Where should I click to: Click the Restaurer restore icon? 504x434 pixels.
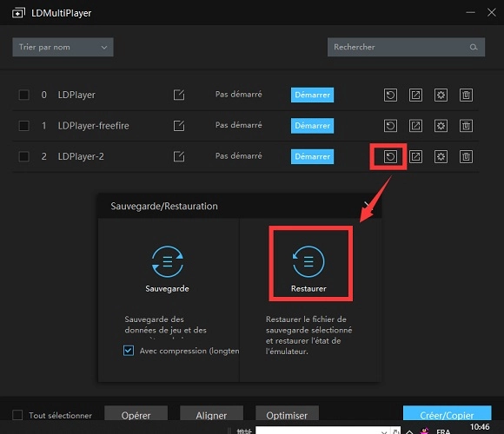click(308, 261)
